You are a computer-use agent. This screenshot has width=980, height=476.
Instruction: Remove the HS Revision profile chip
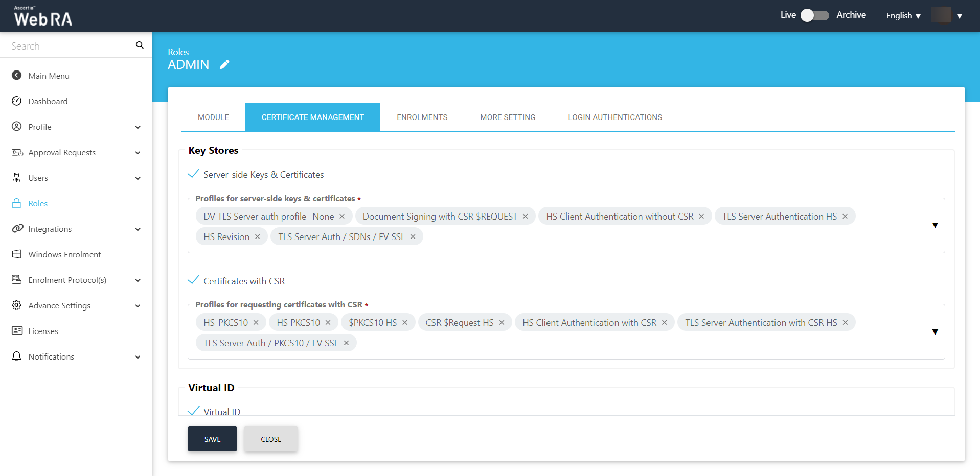[x=258, y=237]
